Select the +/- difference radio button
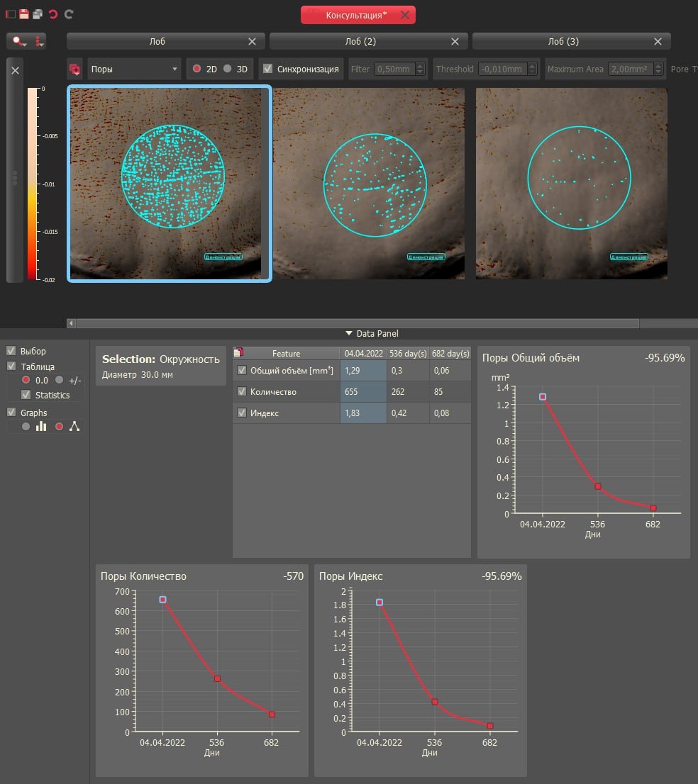 [59, 380]
